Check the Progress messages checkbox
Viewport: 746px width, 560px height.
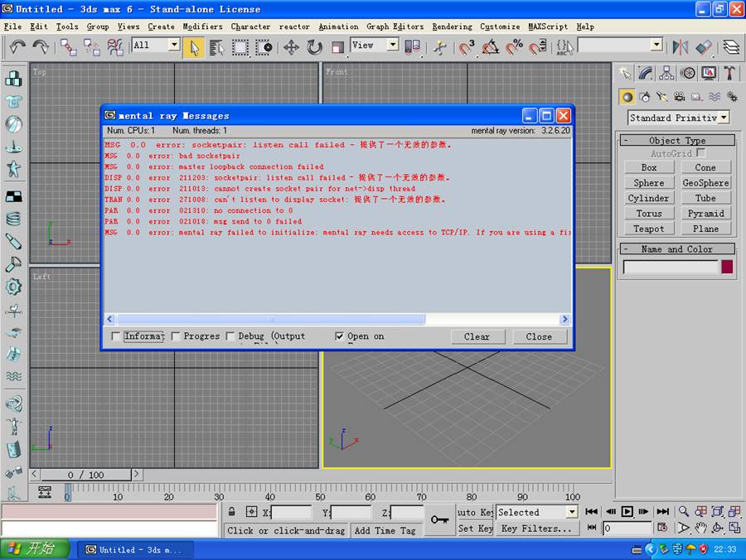pyautogui.click(x=176, y=336)
